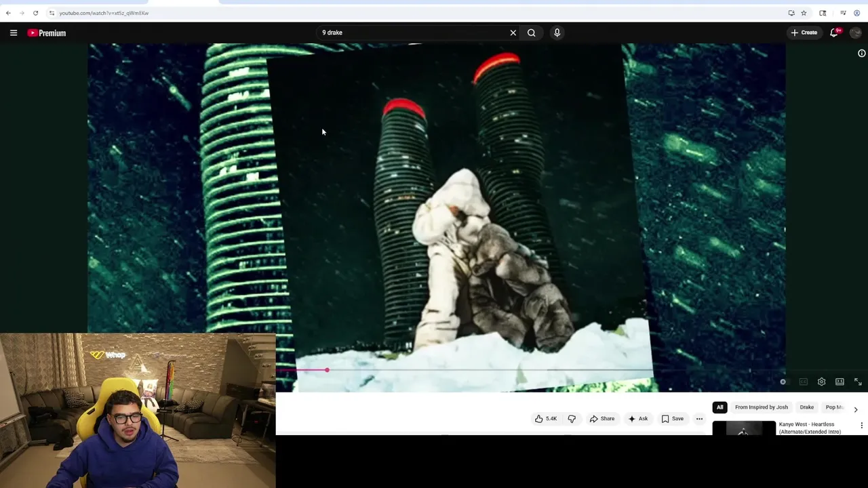Select the youtube.com address bar URL

[x=104, y=13]
